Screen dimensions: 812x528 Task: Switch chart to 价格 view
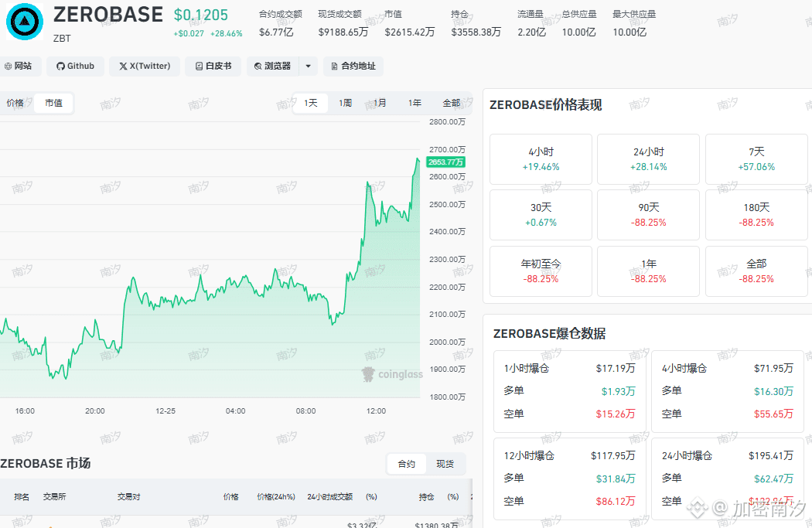click(x=15, y=103)
